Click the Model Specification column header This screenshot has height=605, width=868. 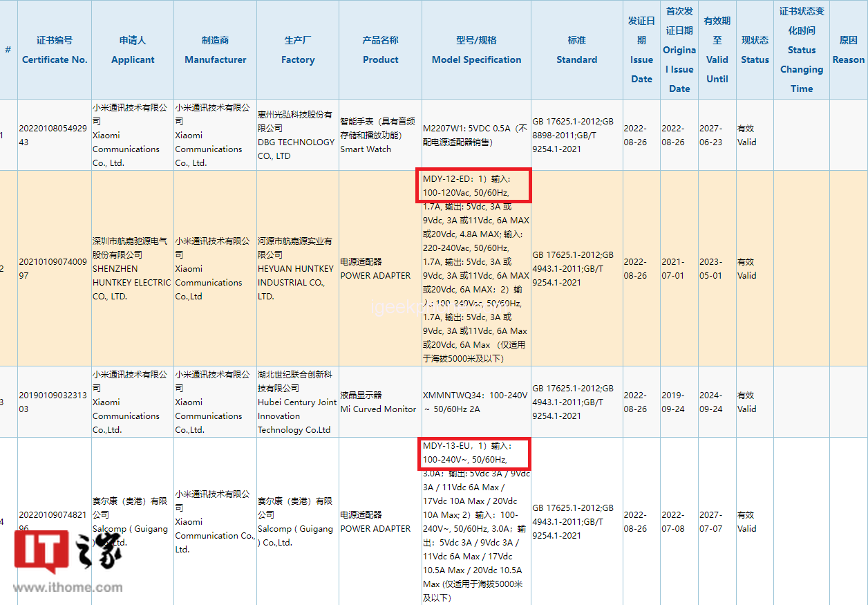(x=476, y=50)
